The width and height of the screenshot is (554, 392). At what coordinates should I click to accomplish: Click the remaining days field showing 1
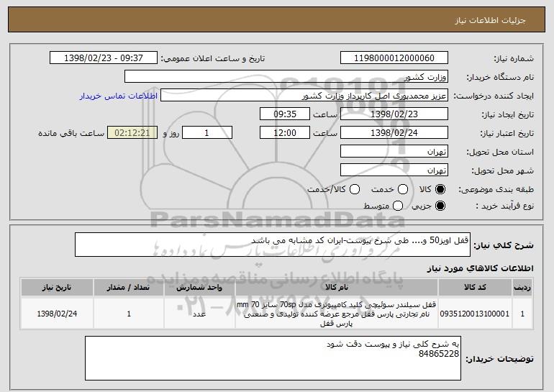(207, 133)
